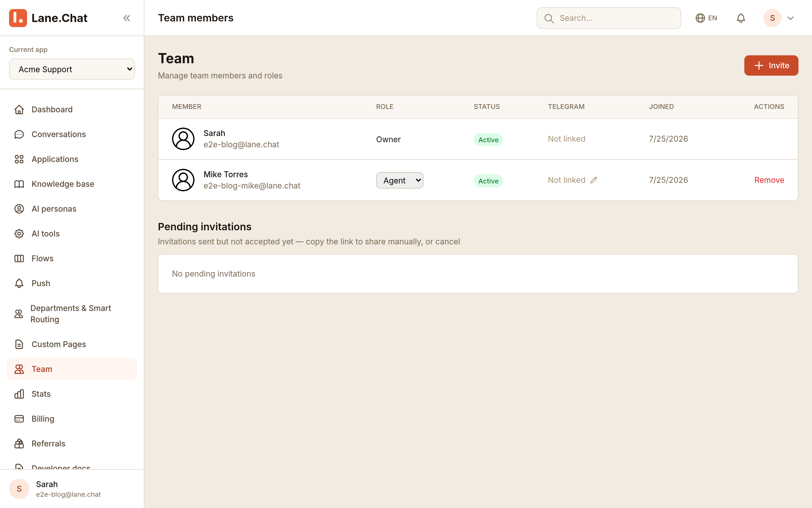
Task: Click the Referrals gift icon
Action: [x=19, y=444]
